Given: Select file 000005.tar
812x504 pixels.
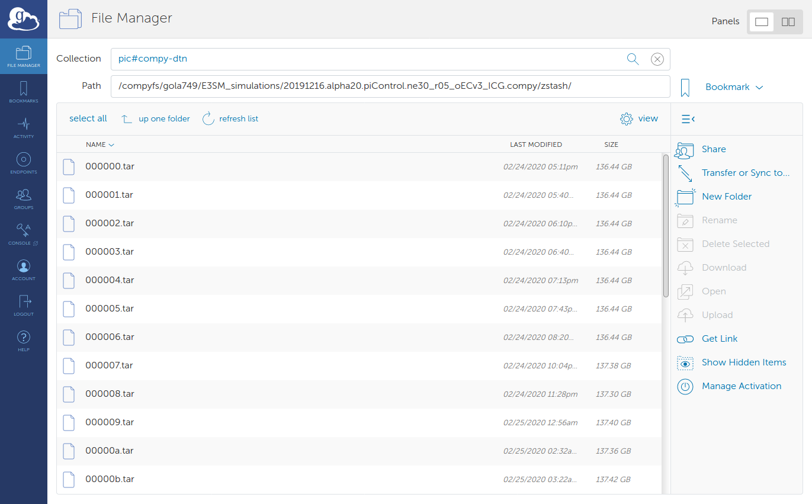Looking at the screenshot, I should click(359, 309).
